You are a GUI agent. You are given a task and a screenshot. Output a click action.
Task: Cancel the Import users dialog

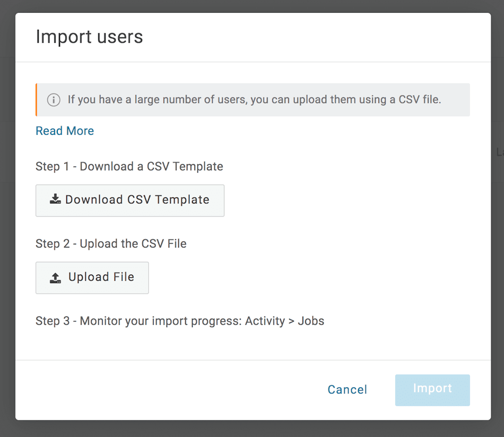347,390
